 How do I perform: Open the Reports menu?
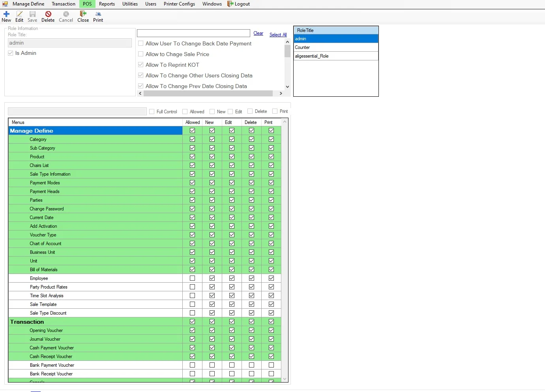coord(107,4)
